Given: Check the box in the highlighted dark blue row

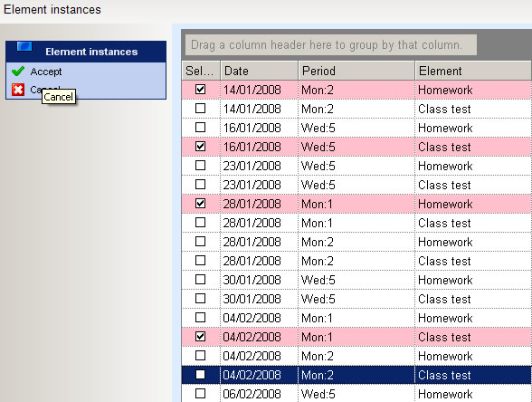Looking at the screenshot, I should point(201,375).
